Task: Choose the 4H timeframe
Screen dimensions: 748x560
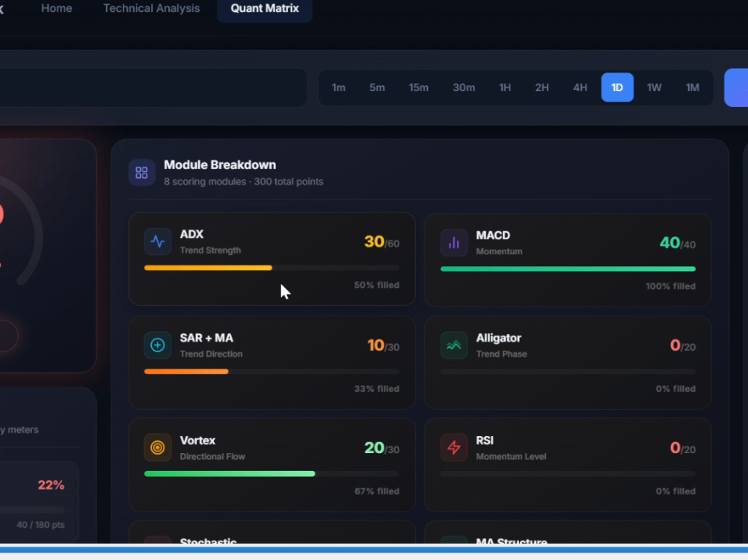Action: 580,87
